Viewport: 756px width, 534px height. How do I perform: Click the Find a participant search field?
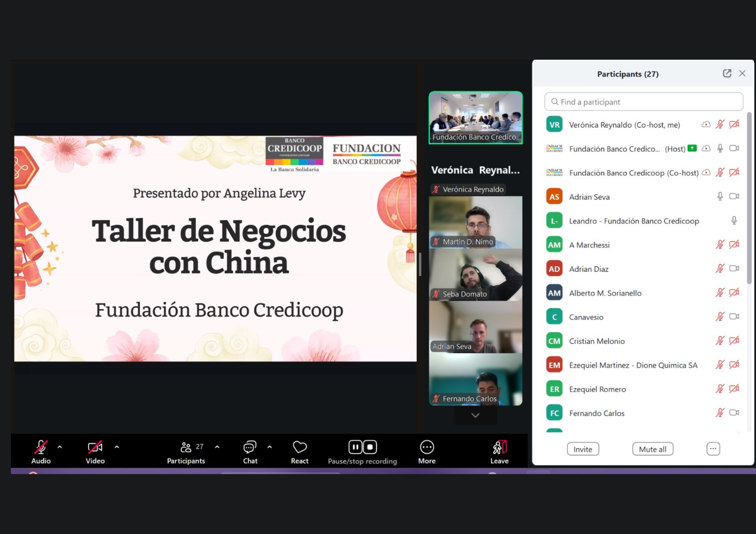coord(643,102)
